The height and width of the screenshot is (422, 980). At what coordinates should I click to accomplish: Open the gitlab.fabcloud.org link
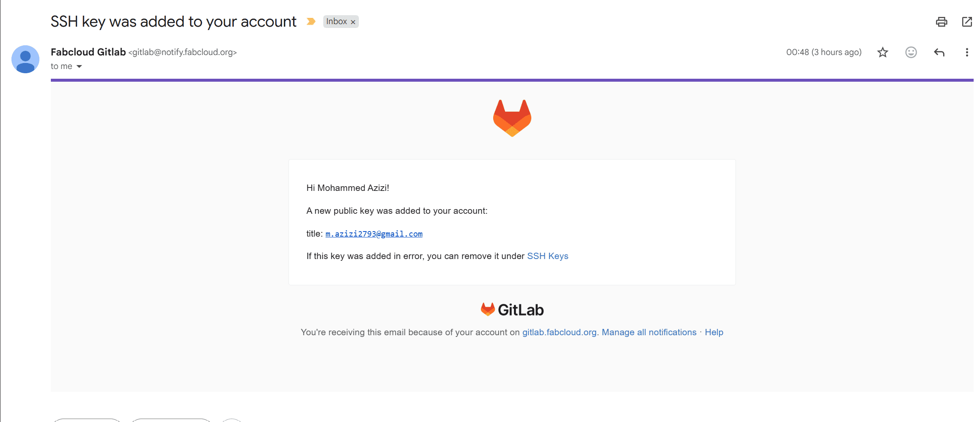click(x=559, y=332)
